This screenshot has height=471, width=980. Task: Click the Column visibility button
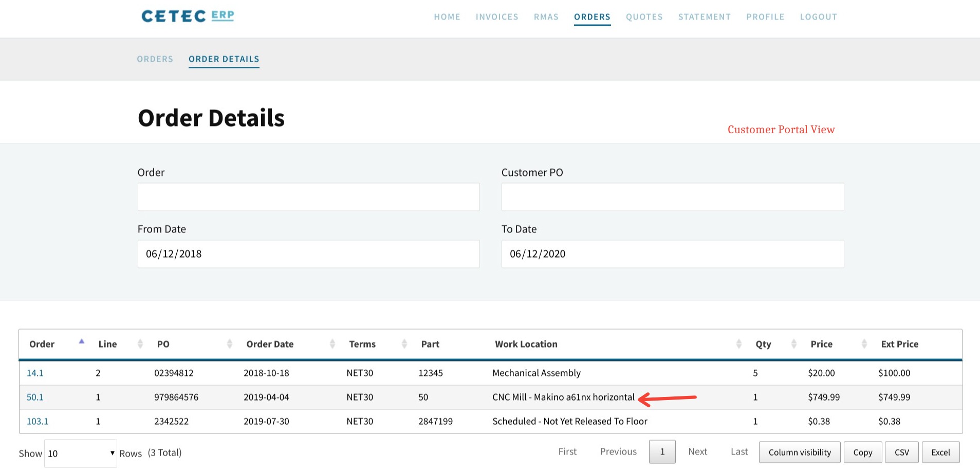[x=800, y=452]
